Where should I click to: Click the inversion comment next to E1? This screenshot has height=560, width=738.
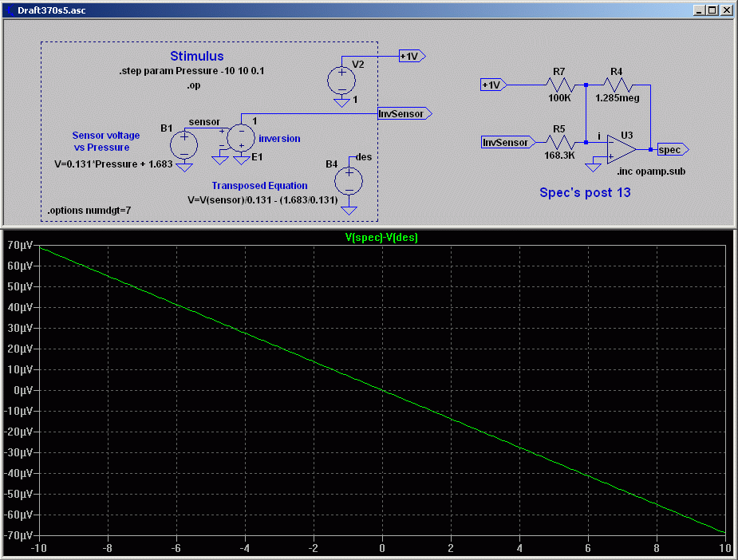(x=279, y=138)
